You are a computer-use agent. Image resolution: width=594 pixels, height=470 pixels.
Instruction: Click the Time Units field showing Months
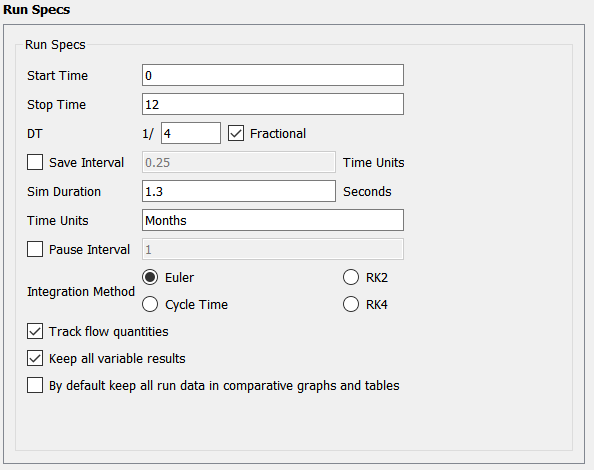273,220
